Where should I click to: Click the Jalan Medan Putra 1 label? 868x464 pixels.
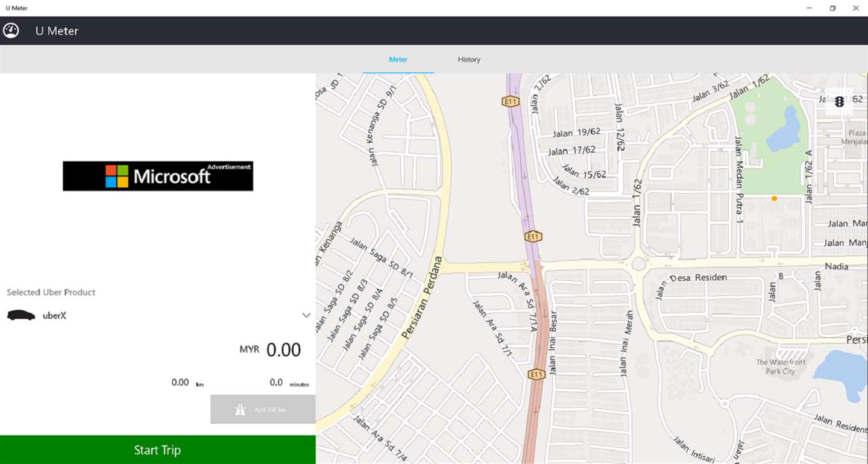coord(738,180)
